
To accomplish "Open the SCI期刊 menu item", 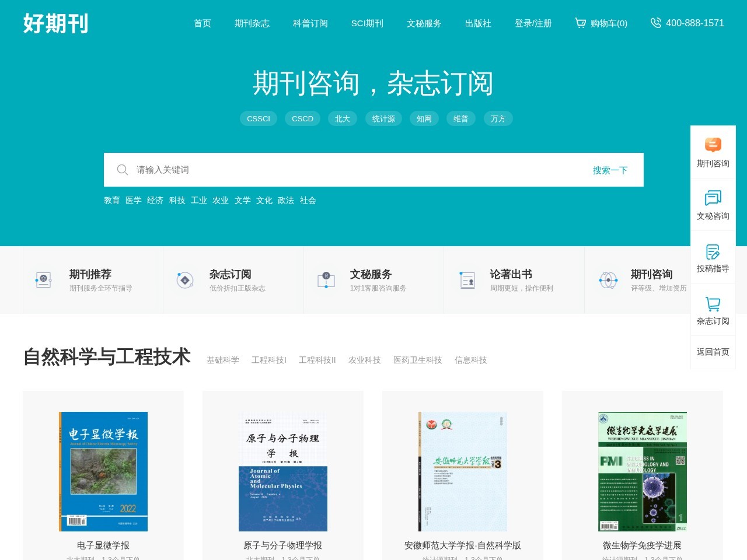I will click(366, 23).
